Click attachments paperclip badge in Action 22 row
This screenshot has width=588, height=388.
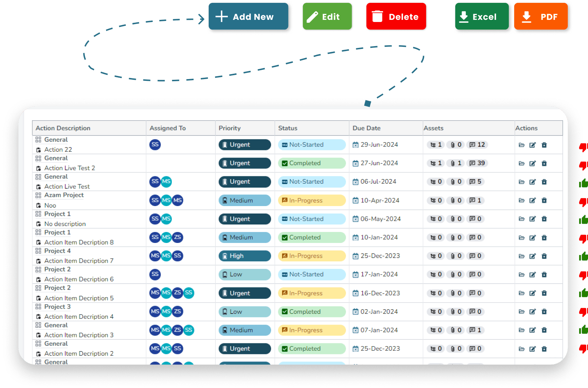pyautogui.click(x=456, y=145)
